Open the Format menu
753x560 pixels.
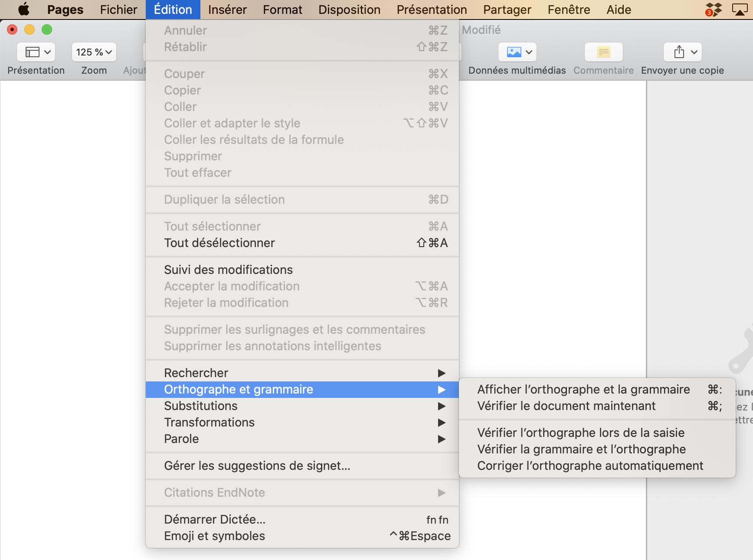point(282,10)
